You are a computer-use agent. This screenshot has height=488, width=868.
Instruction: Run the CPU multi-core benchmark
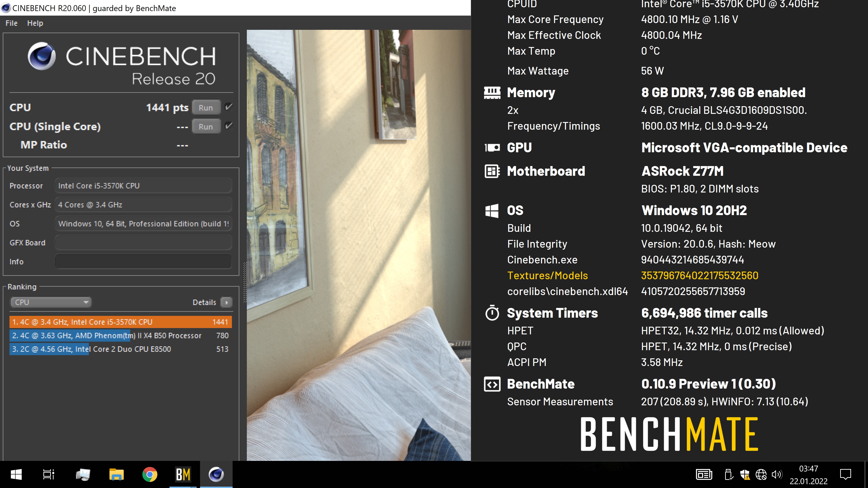[x=206, y=108]
